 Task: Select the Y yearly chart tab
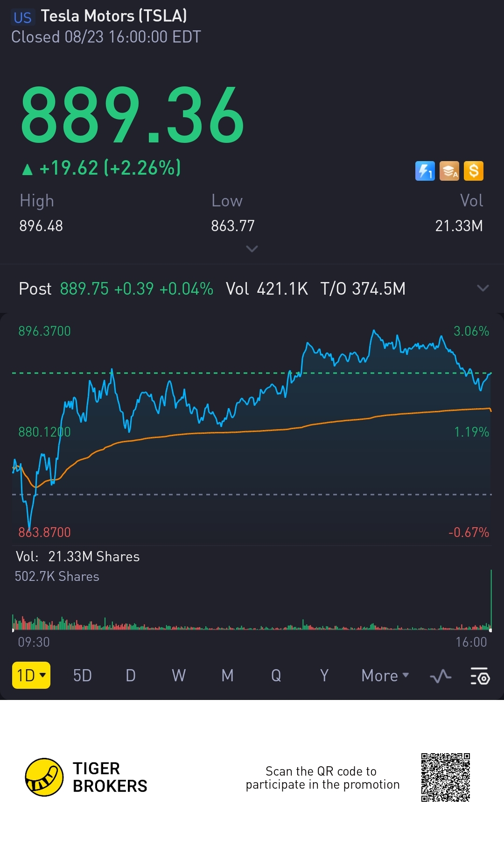(324, 676)
